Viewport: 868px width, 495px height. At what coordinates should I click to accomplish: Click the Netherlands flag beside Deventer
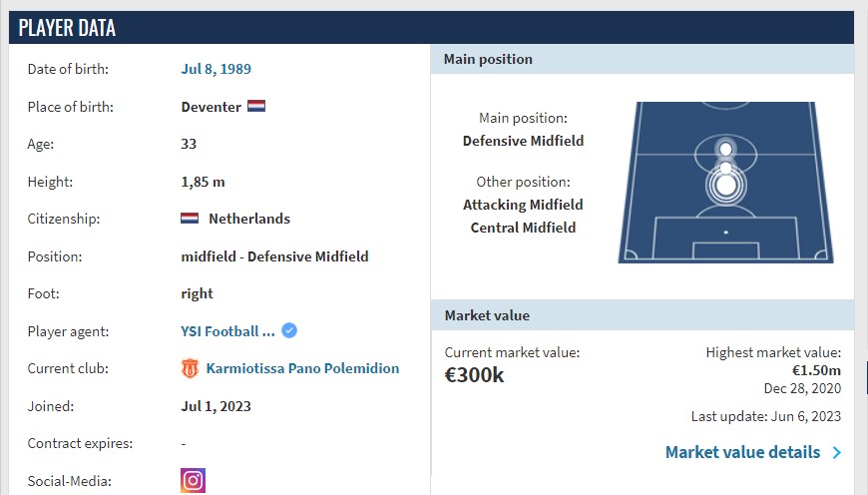point(256,106)
